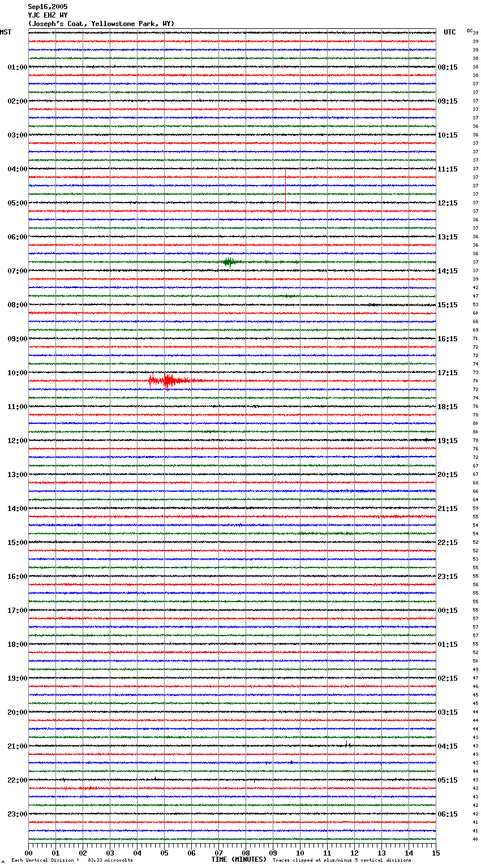
Task: Click the vertical red spike near minute 09
Action: click(x=285, y=190)
